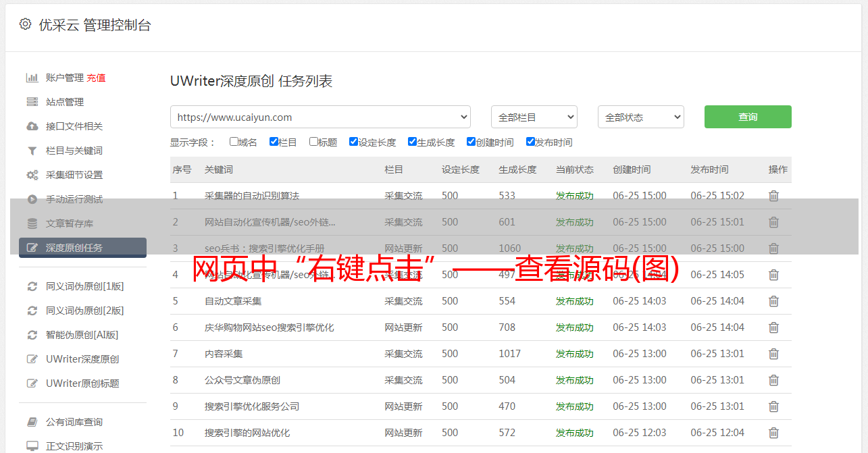The width and height of the screenshot is (868, 453).
Task: Expand the 全部栏目 dropdown
Action: click(534, 117)
